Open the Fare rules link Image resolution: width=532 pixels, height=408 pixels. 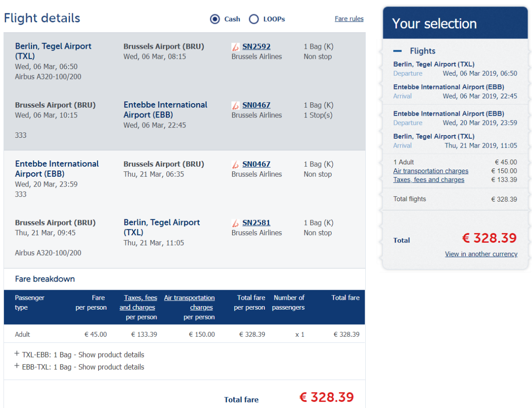(349, 19)
